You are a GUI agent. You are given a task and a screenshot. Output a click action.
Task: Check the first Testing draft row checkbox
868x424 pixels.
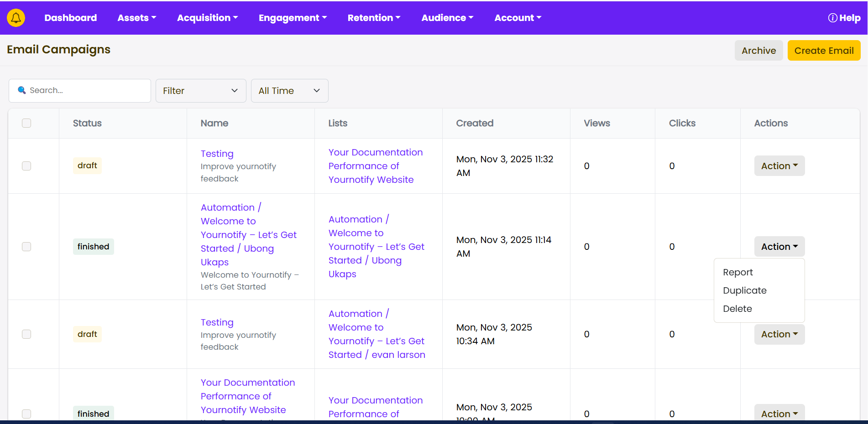click(x=26, y=166)
